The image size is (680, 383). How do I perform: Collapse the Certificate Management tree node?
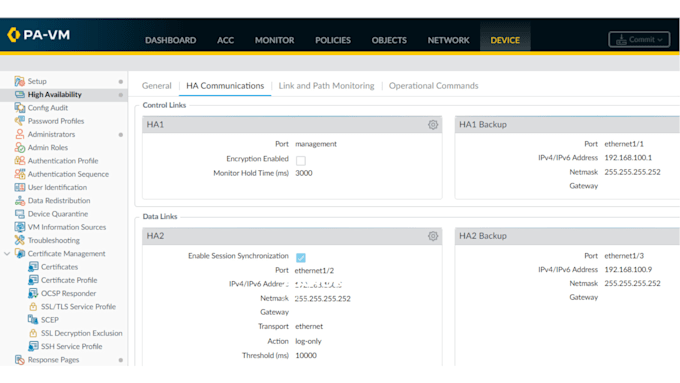click(7, 254)
